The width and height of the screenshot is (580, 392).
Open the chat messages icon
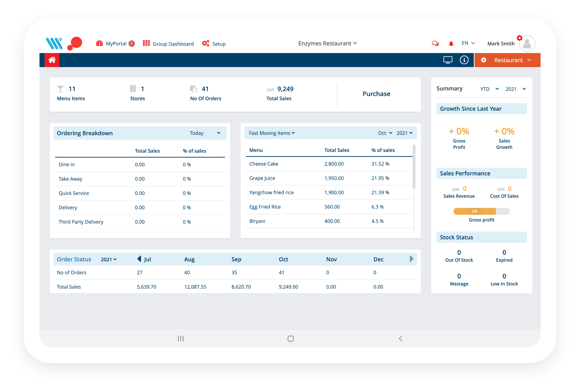(435, 43)
